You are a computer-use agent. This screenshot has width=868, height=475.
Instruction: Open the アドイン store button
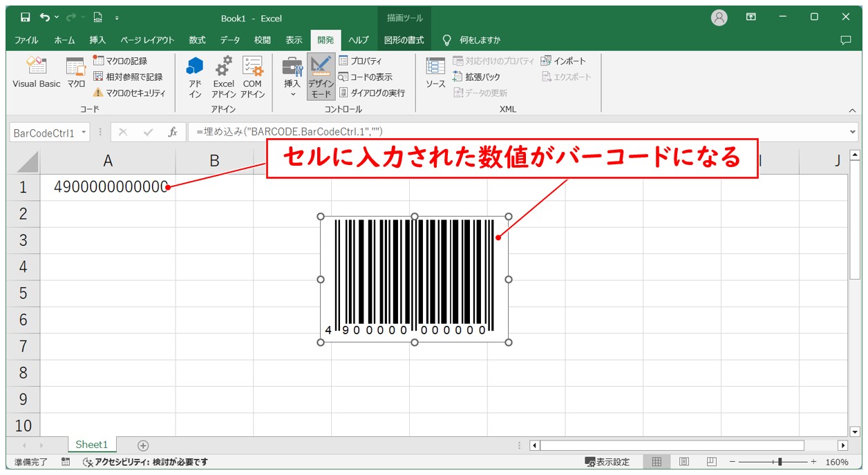pyautogui.click(x=196, y=77)
